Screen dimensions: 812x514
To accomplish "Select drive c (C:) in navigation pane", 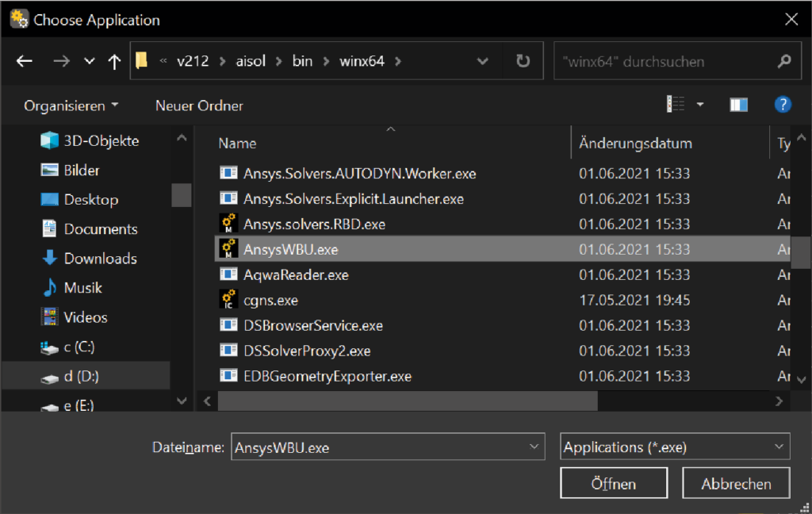I will [x=68, y=347].
